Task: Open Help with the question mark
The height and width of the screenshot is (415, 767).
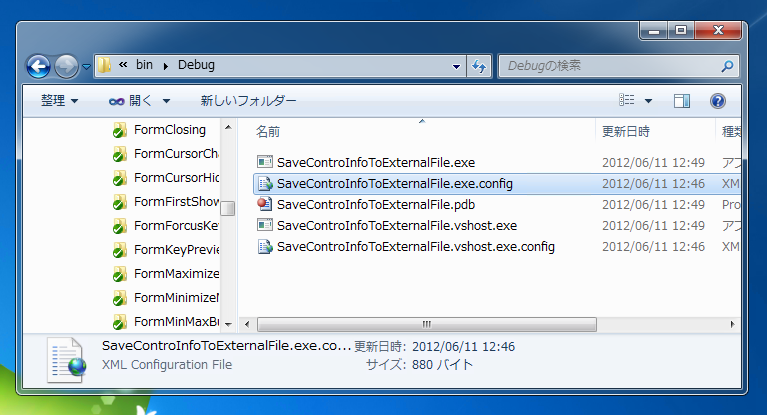Action: point(718,101)
